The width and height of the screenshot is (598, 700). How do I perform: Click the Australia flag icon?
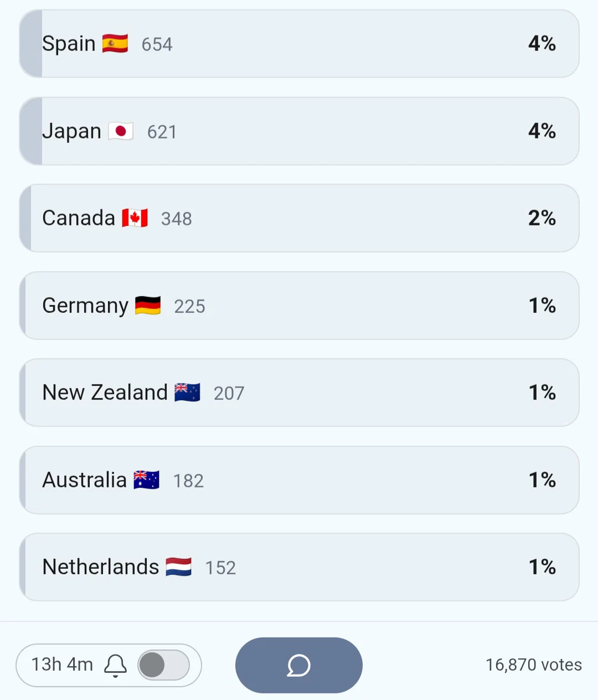click(x=147, y=480)
